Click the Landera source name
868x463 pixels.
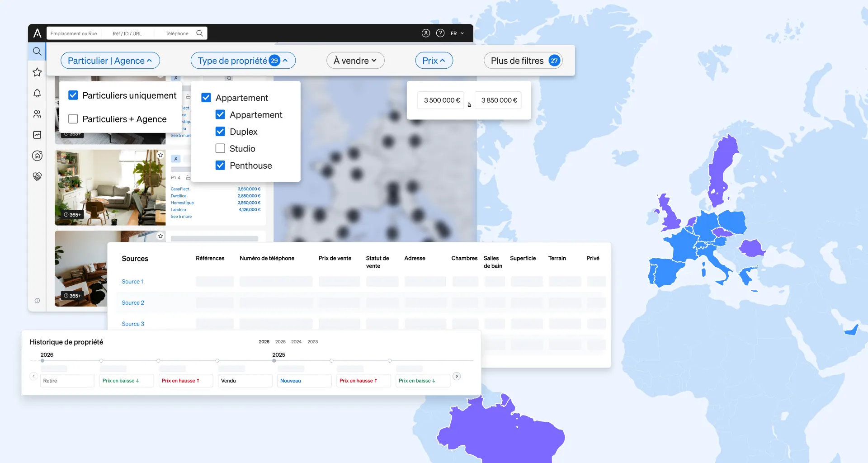178,210
